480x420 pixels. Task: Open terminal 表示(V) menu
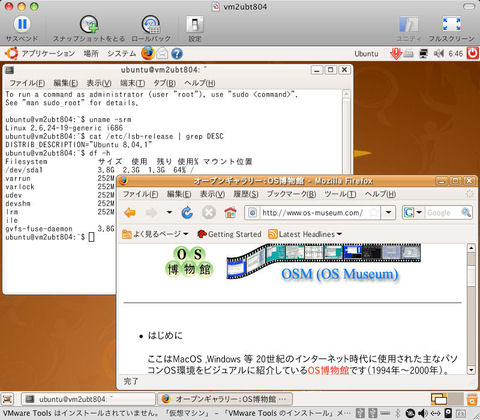99,83
